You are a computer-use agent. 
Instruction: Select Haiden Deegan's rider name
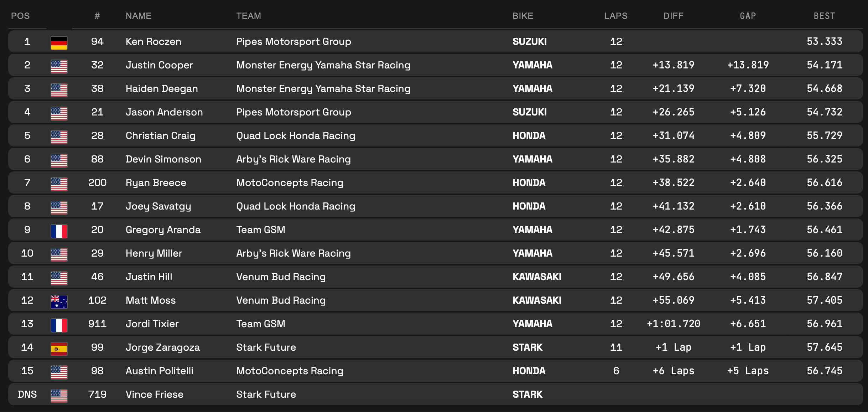pyautogui.click(x=162, y=89)
